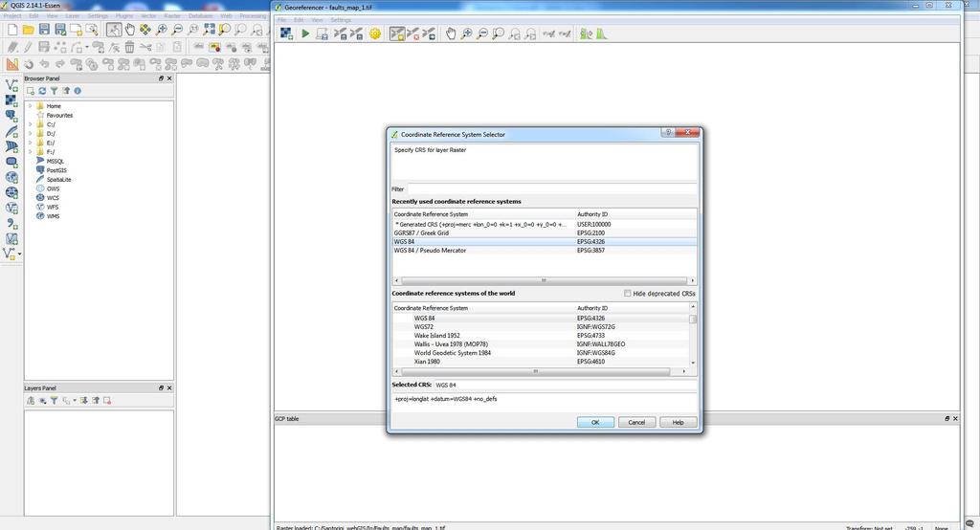
Task: Click Add Delimited Text Layer comma icon
Action: [11, 223]
